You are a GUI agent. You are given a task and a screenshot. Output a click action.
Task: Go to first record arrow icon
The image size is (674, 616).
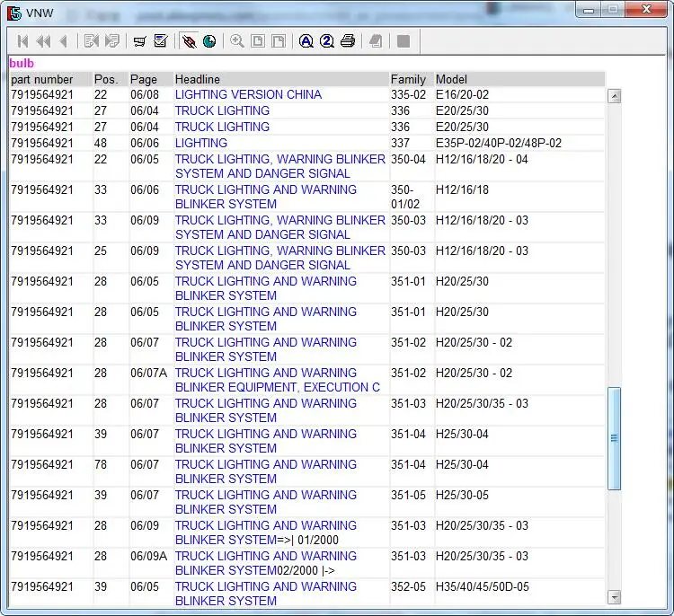point(22,41)
